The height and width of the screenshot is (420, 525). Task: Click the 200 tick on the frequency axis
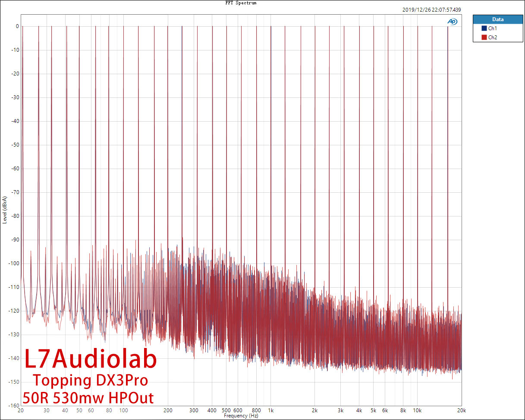click(x=168, y=411)
